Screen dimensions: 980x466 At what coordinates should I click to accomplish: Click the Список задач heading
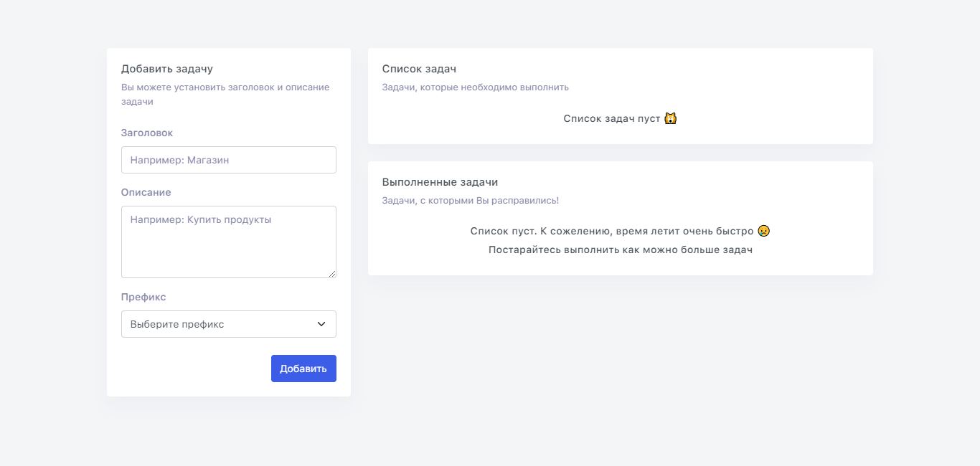tap(419, 69)
